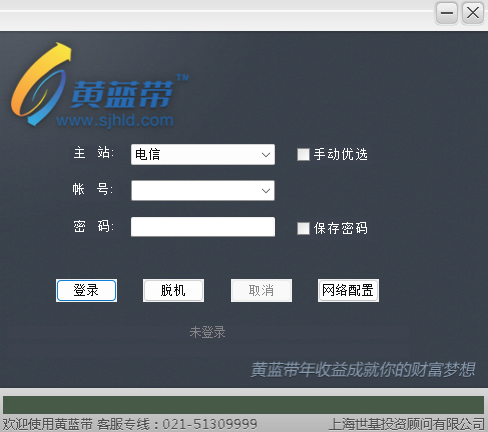Tick the 保存密码 checkbox
The height and width of the screenshot is (432, 488).
(x=303, y=228)
